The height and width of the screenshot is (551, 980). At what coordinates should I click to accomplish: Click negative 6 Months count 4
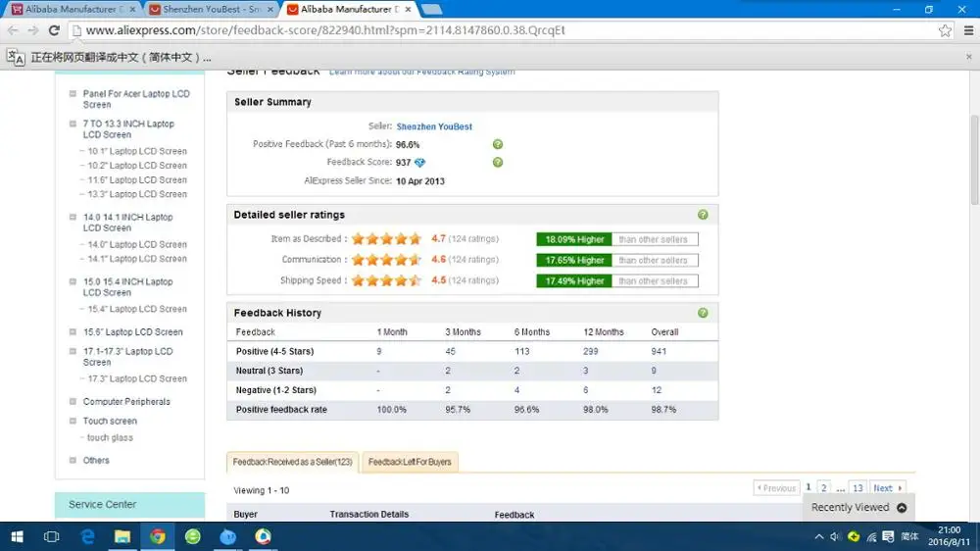tap(516, 390)
